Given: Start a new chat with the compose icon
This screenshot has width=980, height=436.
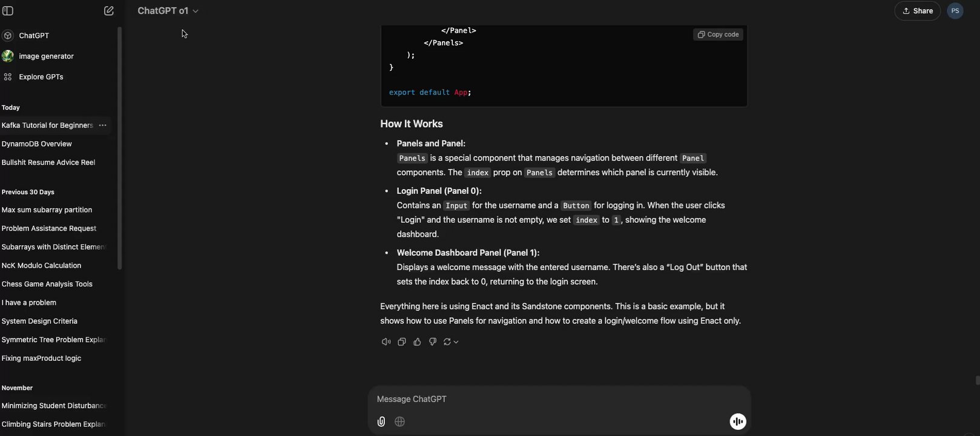Looking at the screenshot, I should point(109,11).
